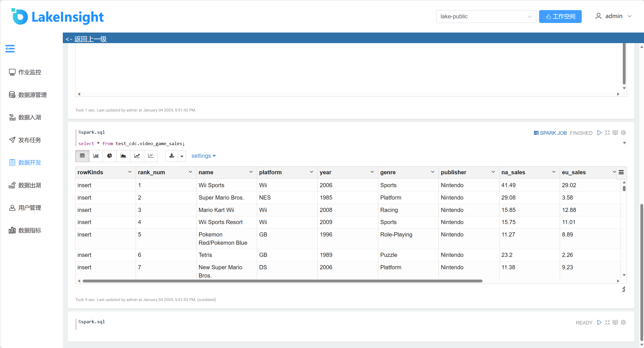Switch to area chart view

tap(123, 156)
